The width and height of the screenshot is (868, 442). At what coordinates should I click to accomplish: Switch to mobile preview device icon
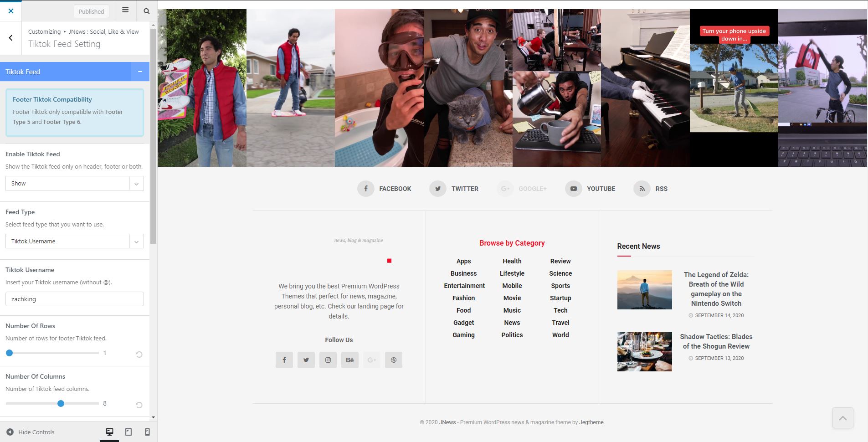pyautogui.click(x=147, y=432)
